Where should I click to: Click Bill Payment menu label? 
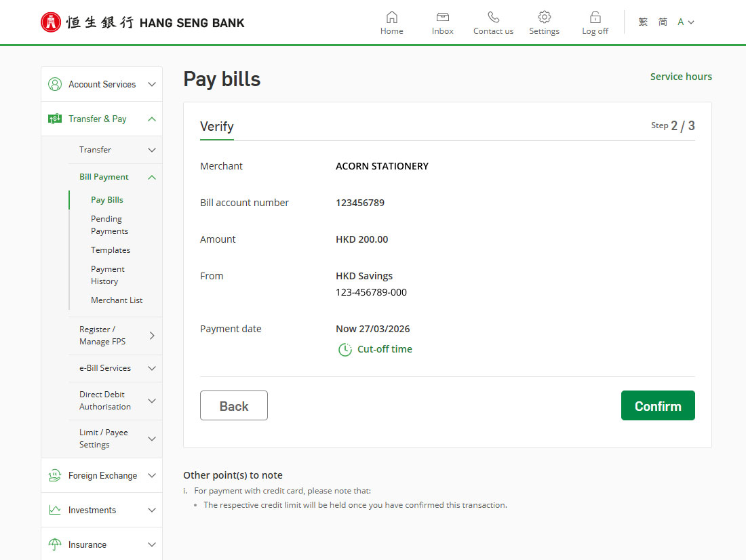click(x=104, y=176)
